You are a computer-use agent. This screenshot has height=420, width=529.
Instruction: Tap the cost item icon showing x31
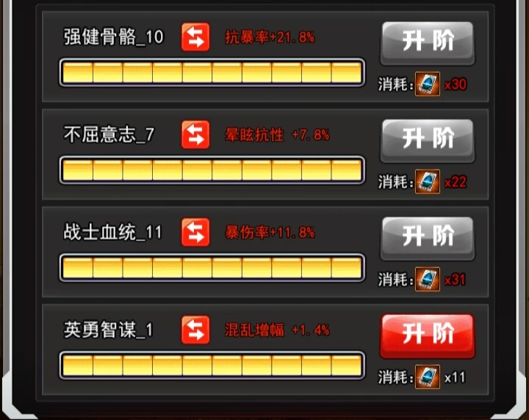coord(428,279)
